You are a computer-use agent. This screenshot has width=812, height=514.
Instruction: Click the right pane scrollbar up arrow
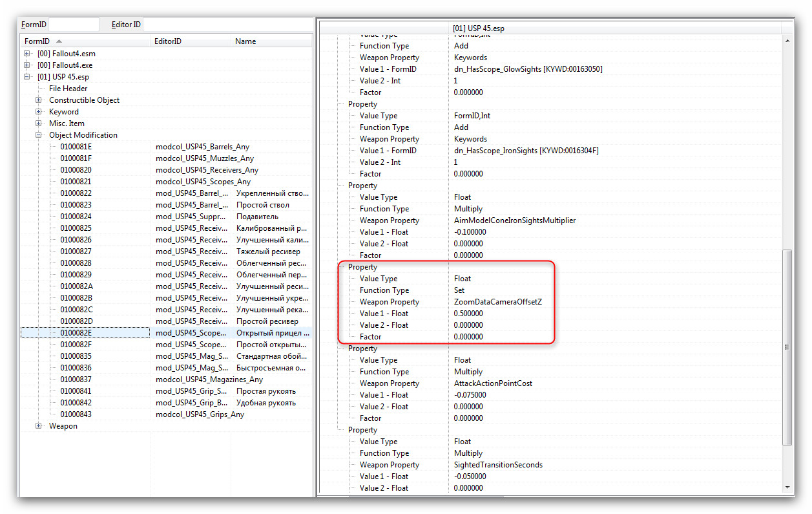(x=787, y=40)
